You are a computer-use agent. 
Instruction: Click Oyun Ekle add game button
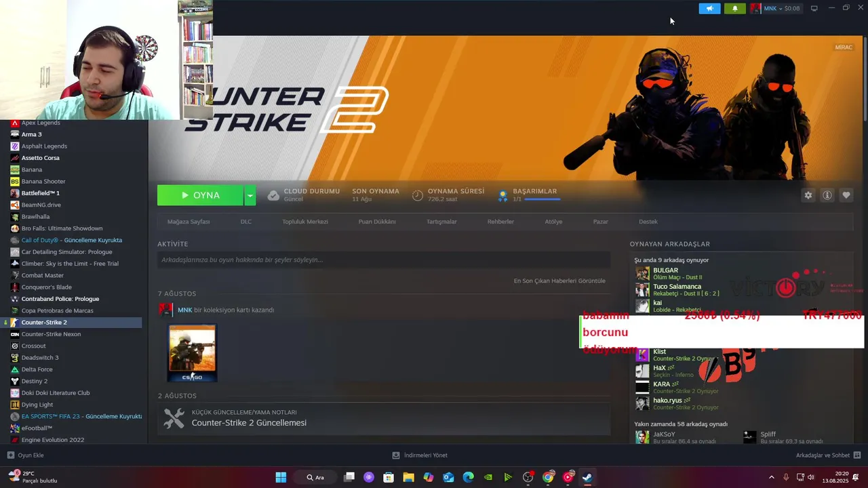click(x=25, y=455)
